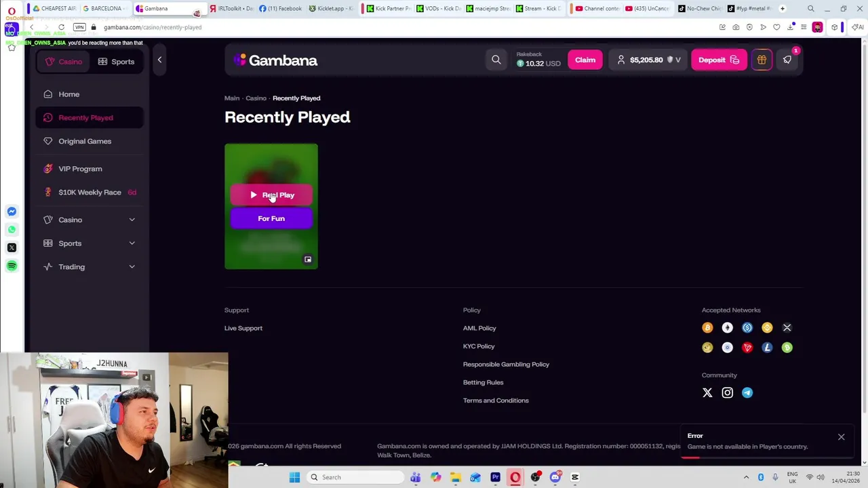Open the X community link icon

[x=707, y=392]
